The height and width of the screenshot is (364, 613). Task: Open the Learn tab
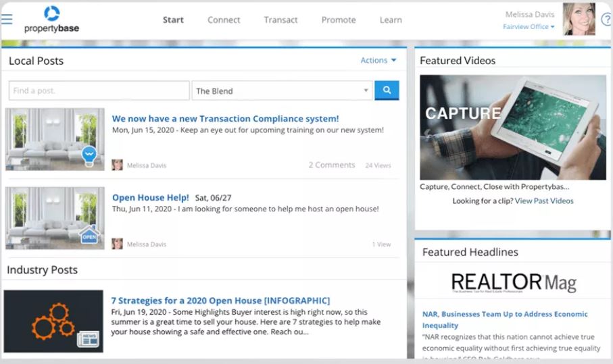tap(391, 20)
